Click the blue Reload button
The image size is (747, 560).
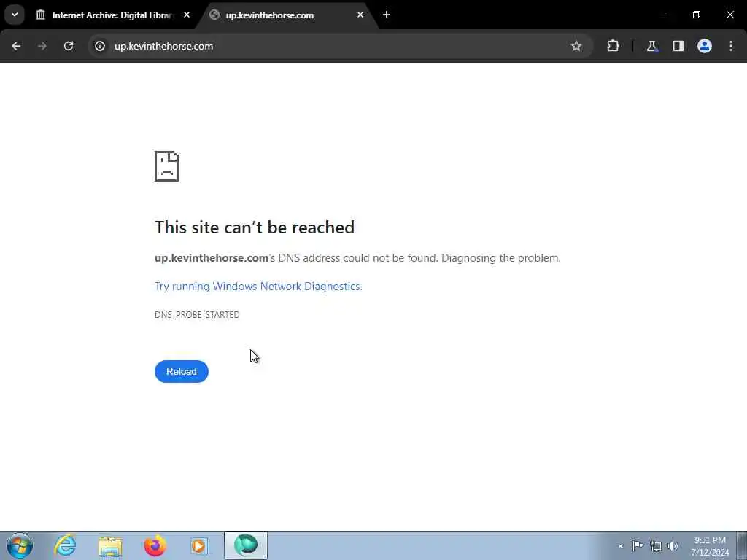pyautogui.click(x=182, y=371)
